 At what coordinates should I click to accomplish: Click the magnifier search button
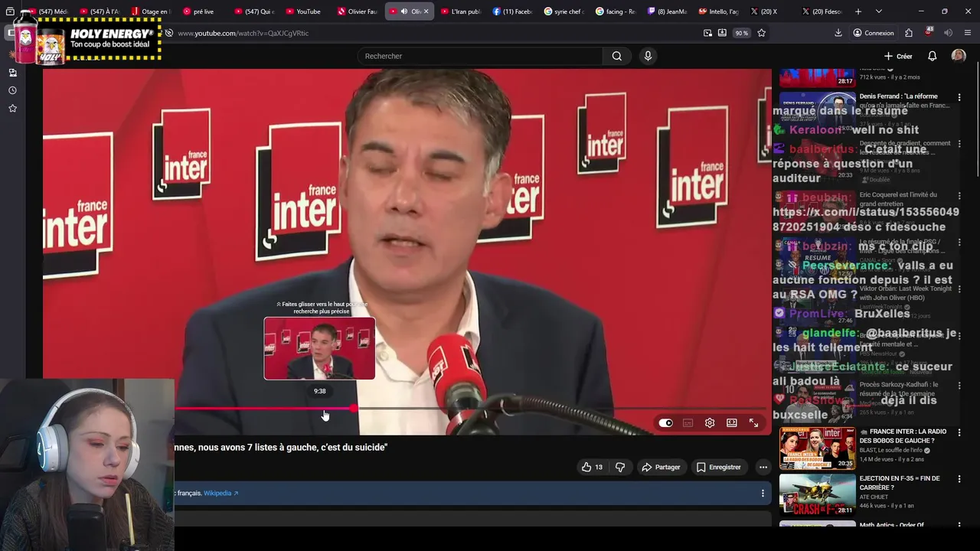pyautogui.click(x=616, y=56)
